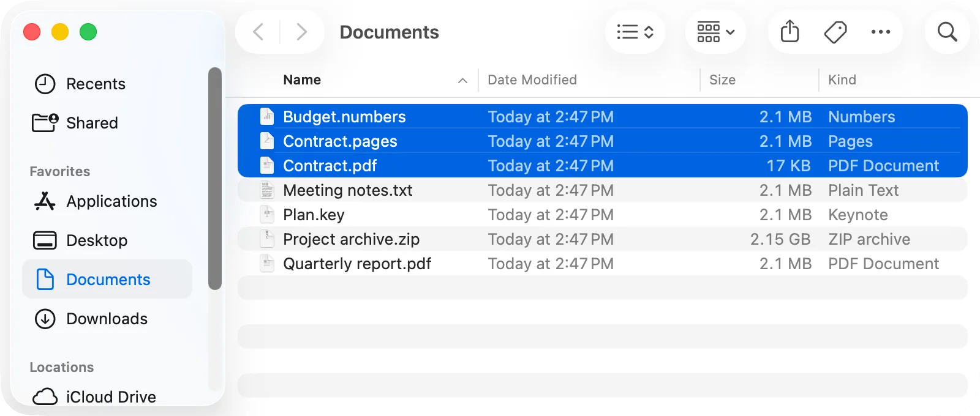Click the Applications sidebar icon
Screen dimensions: 980x416
pyautogui.click(x=45, y=201)
